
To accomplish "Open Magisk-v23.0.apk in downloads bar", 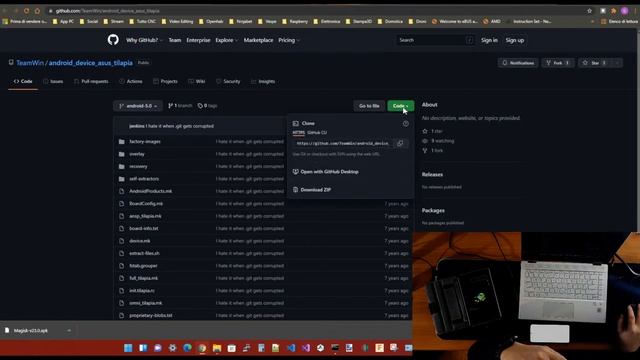I will 31,330.
